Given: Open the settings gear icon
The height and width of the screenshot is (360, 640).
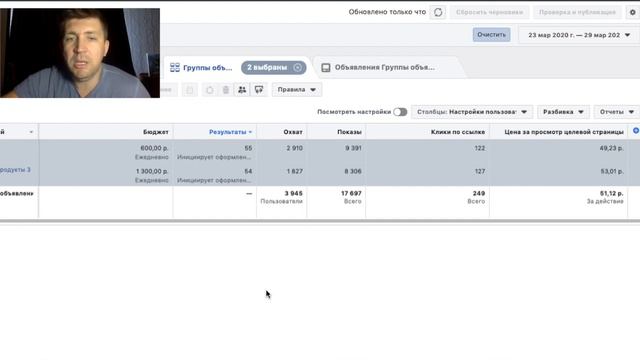Looking at the screenshot, I should [633, 12].
